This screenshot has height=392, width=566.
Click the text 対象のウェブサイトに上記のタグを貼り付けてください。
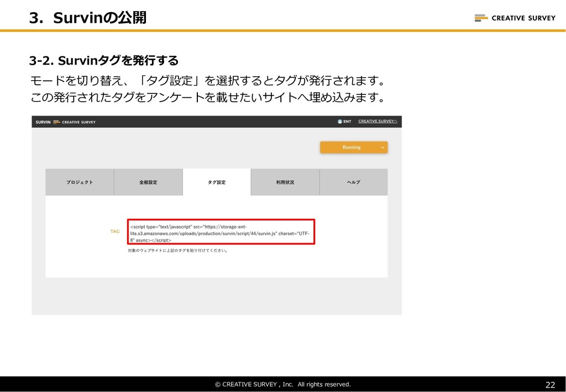[178, 250]
